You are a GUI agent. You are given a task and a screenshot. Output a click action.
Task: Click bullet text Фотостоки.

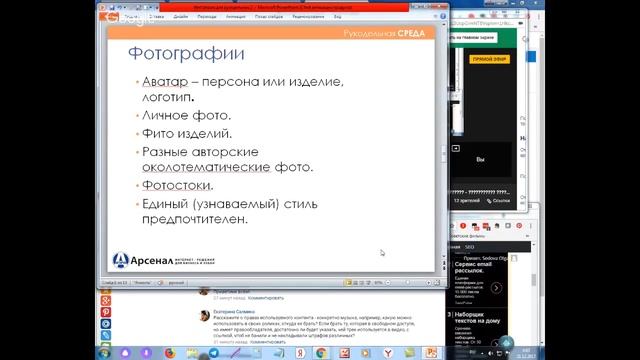(x=178, y=185)
